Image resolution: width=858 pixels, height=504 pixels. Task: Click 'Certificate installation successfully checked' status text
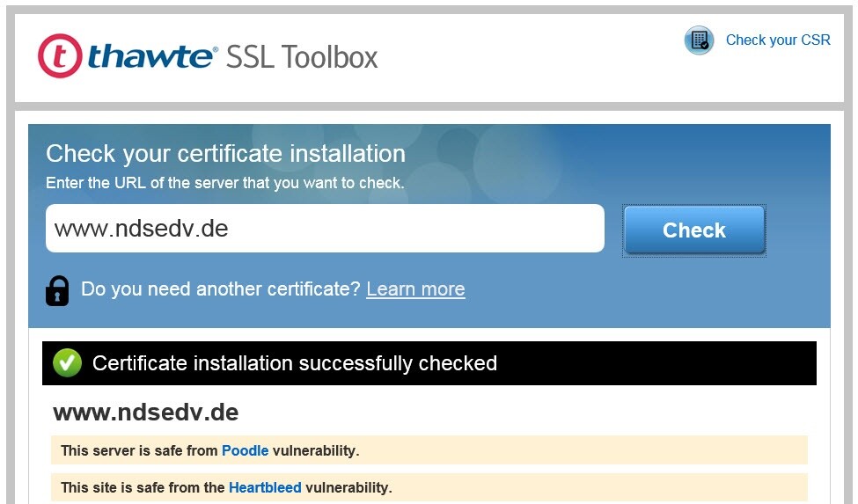coord(295,363)
